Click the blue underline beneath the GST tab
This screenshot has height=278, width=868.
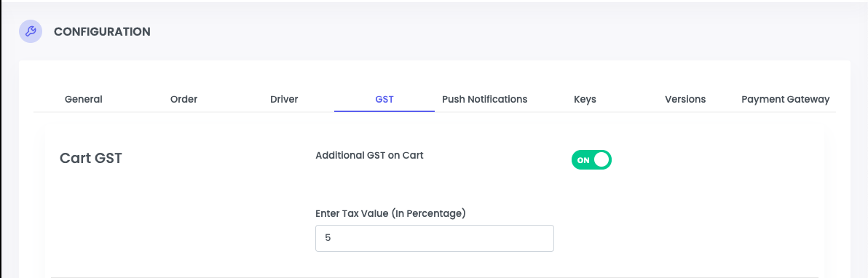pyautogui.click(x=384, y=111)
